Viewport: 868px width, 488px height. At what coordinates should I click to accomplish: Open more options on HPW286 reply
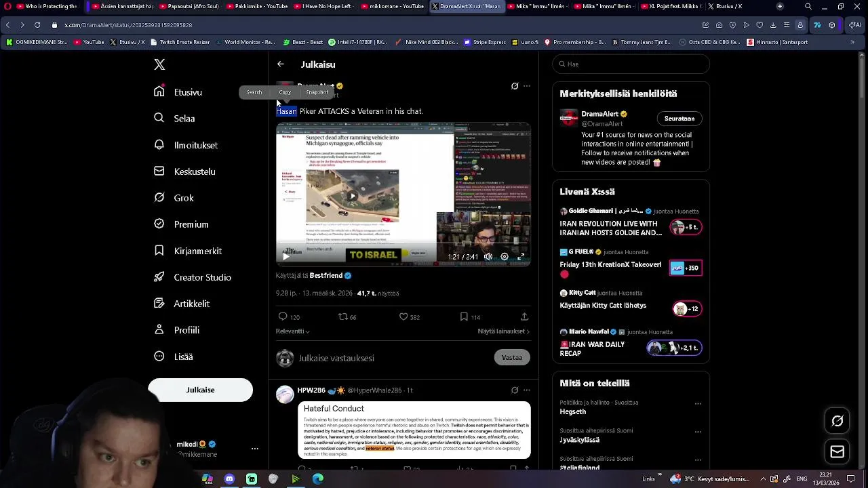pyautogui.click(x=527, y=390)
